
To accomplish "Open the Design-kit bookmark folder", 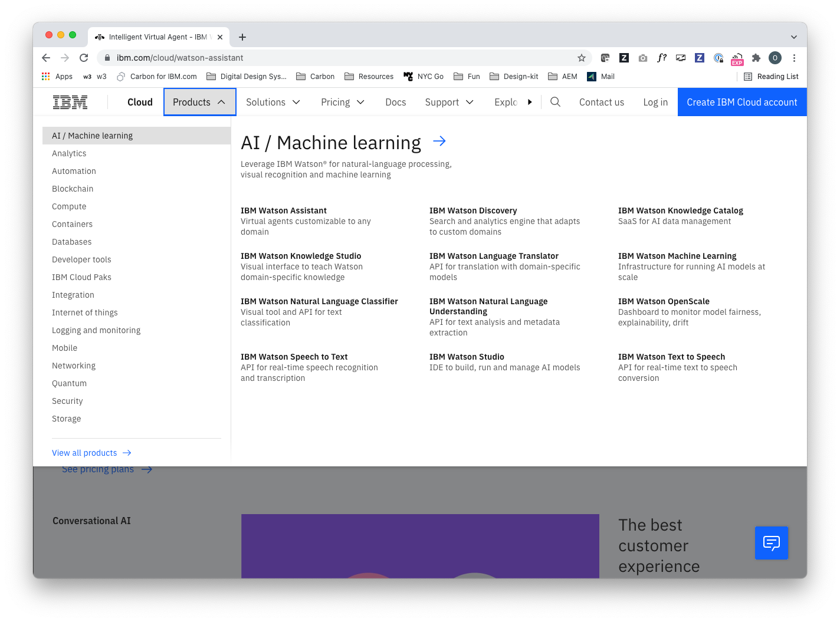I will coord(514,77).
